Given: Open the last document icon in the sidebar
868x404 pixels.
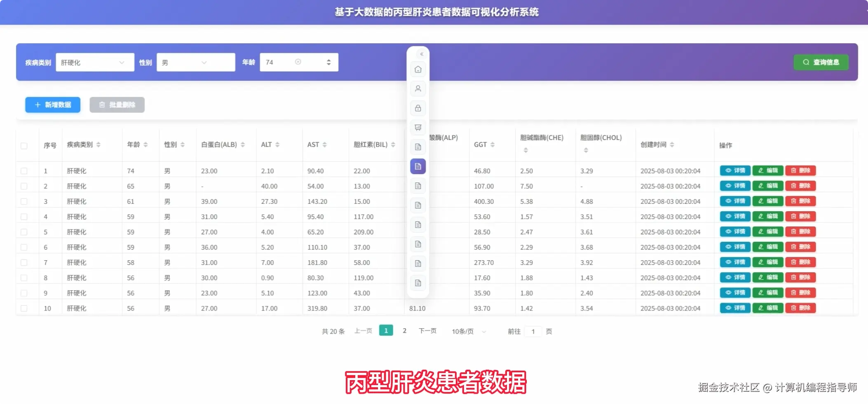Looking at the screenshot, I should click(x=418, y=283).
